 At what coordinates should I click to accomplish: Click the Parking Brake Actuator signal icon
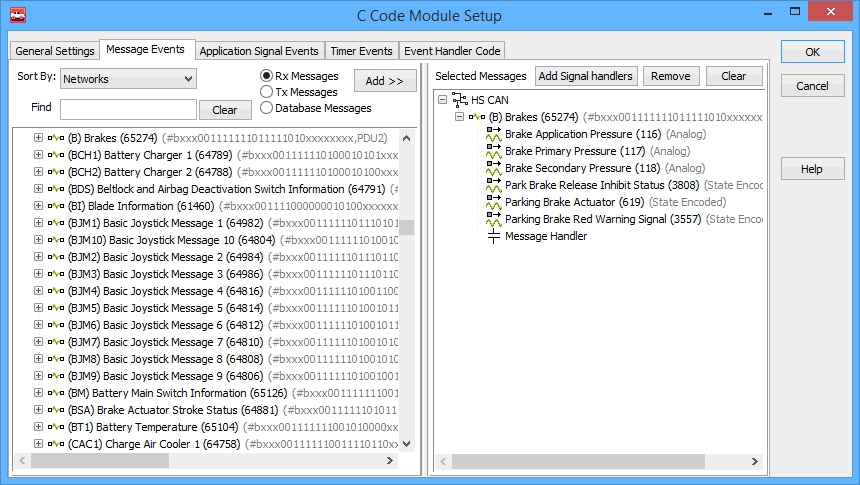click(493, 202)
